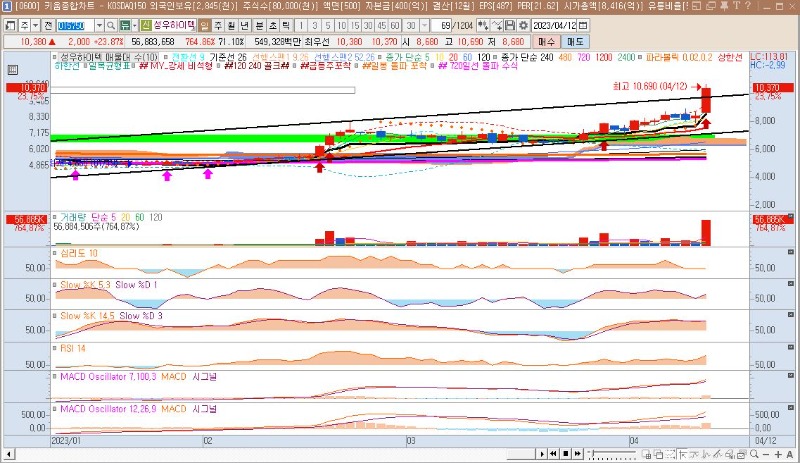Click the blue 매도 sell button

click(576, 42)
